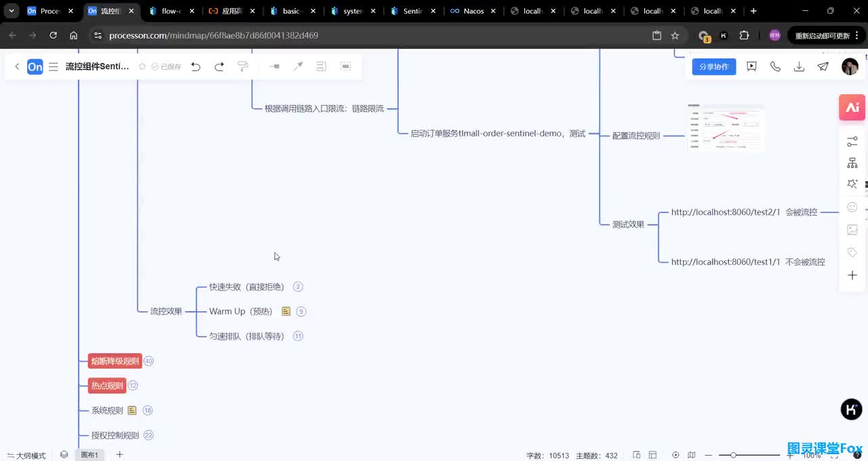
Task: Select 根据调用链路入口限流 node
Action: (x=324, y=108)
